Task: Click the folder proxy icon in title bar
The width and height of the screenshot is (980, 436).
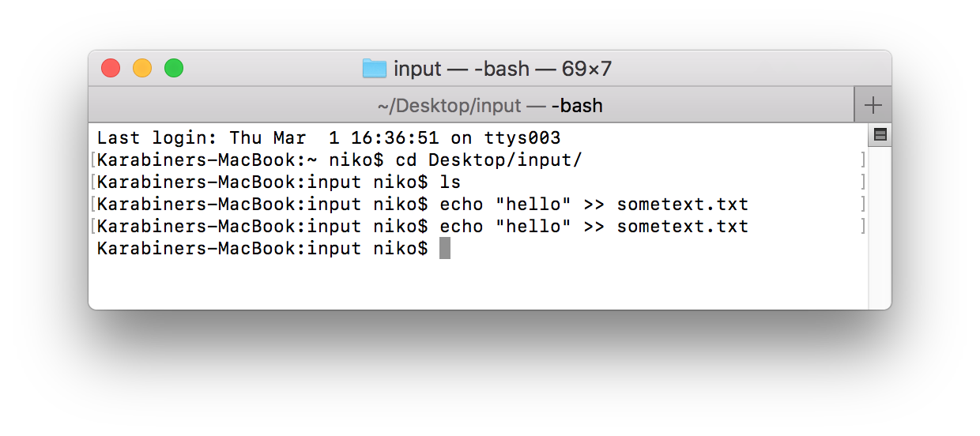Action: [374, 69]
